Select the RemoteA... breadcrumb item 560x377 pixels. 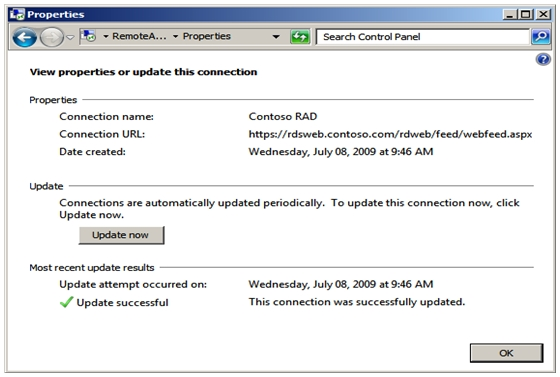pyautogui.click(x=139, y=36)
